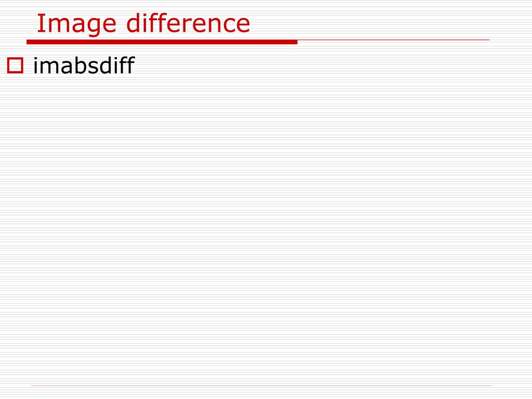
Task: Click the right end of the thin title line
Action: pos(488,40)
